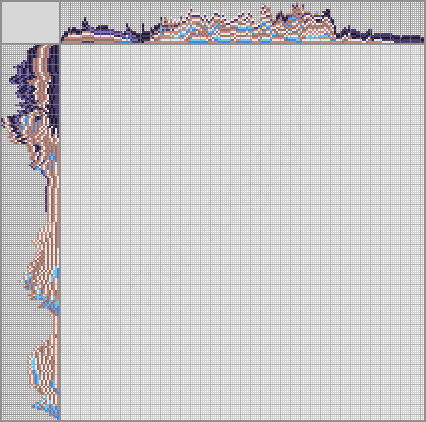The image size is (426, 422).
Task: Mark the bottom-right cell of the puzzle grid
Action: tap(422, 418)
